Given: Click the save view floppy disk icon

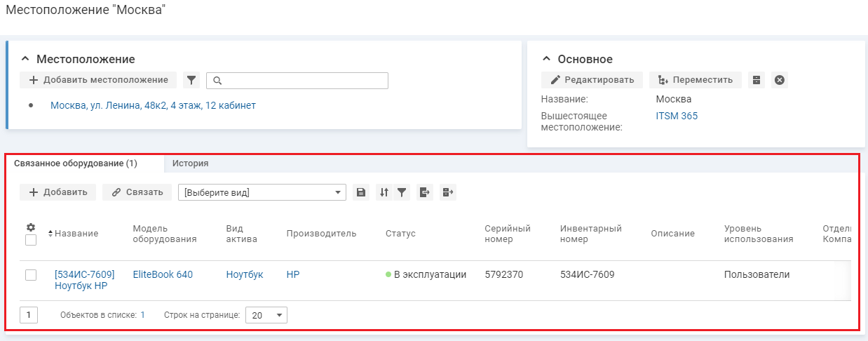Looking at the screenshot, I should [x=361, y=192].
